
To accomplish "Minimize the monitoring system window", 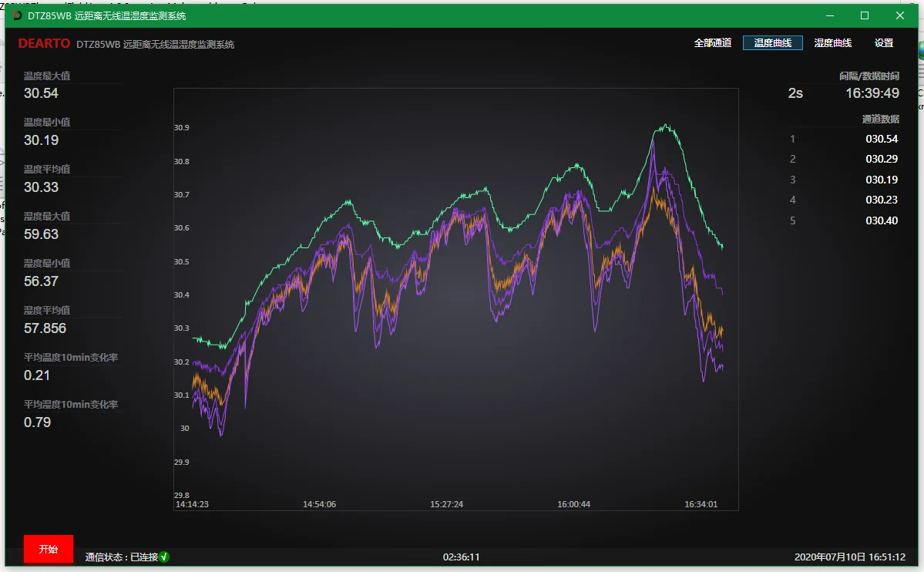I will pos(831,15).
